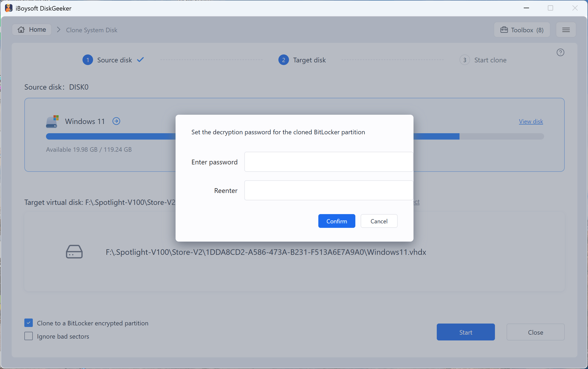Click the Source disk: DISK0 label
The image size is (588, 369).
tap(56, 87)
